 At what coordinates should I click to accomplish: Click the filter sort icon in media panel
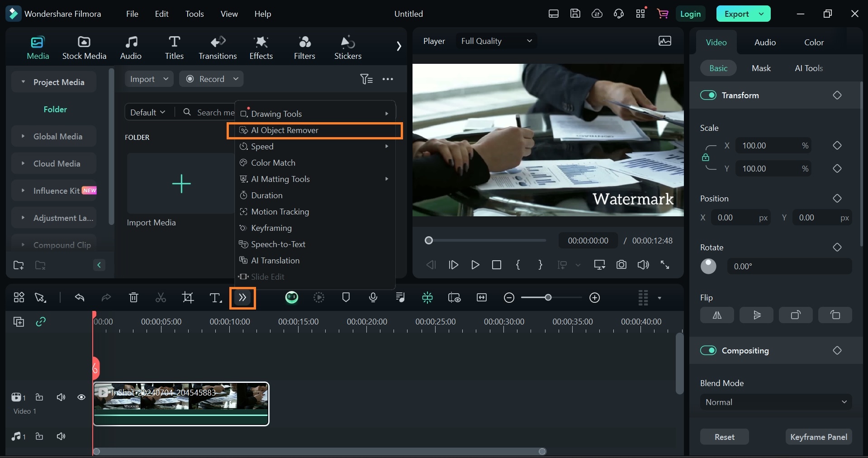click(366, 79)
